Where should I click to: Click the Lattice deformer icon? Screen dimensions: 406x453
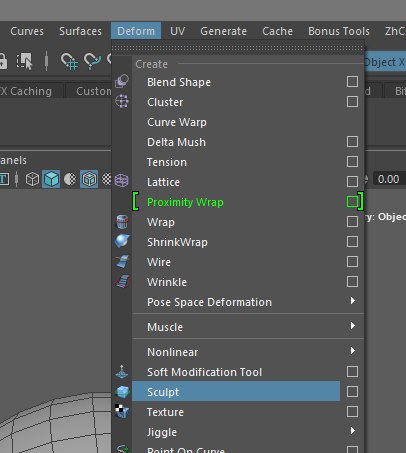[122, 180]
